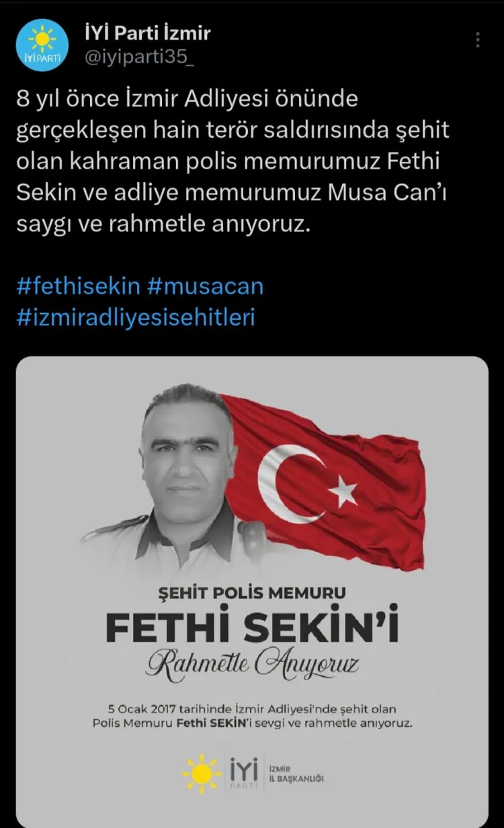Click the tweet text starting '8 yıl önce'
Image resolution: width=504 pixels, height=828 pixels.
point(233,162)
